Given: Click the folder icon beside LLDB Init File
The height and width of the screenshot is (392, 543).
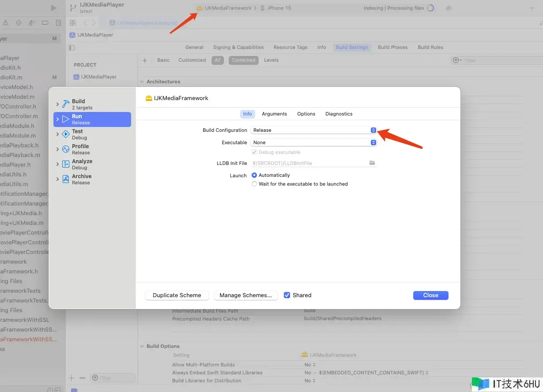Looking at the screenshot, I should (x=372, y=163).
